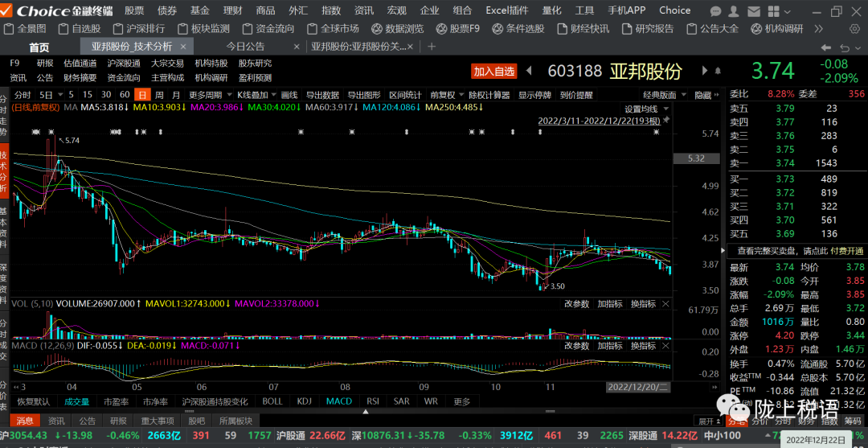The width and height of the screenshot is (868, 448).
Task: Select the 公告 tab in news bar
Action: point(88,421)
